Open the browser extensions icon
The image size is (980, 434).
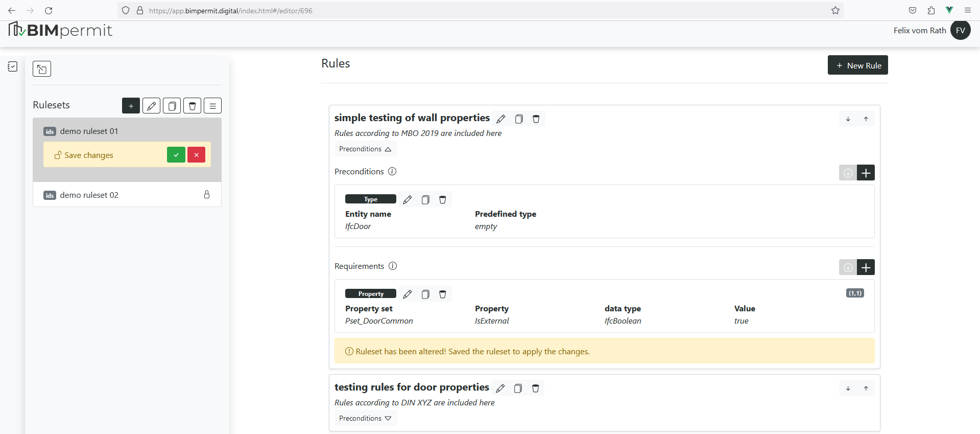[x=931, y=10]
